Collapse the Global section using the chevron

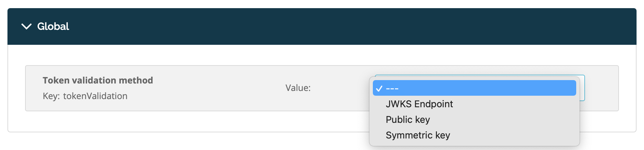click(26, 26)
